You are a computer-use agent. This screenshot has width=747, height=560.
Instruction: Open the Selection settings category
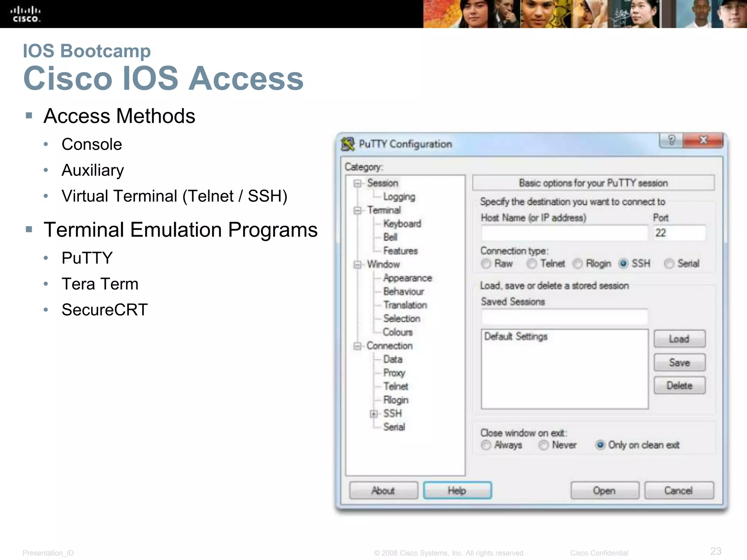point(402,319)
